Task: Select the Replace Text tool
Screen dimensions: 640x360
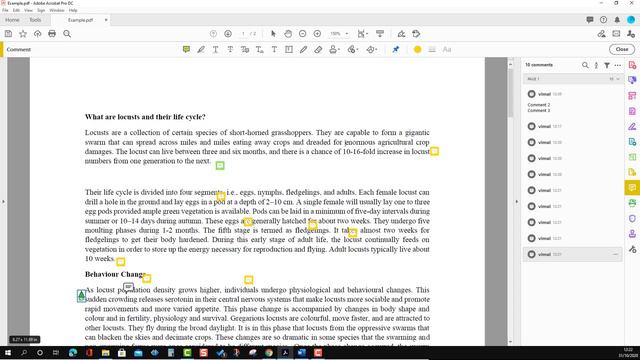Action: (245, 49)
